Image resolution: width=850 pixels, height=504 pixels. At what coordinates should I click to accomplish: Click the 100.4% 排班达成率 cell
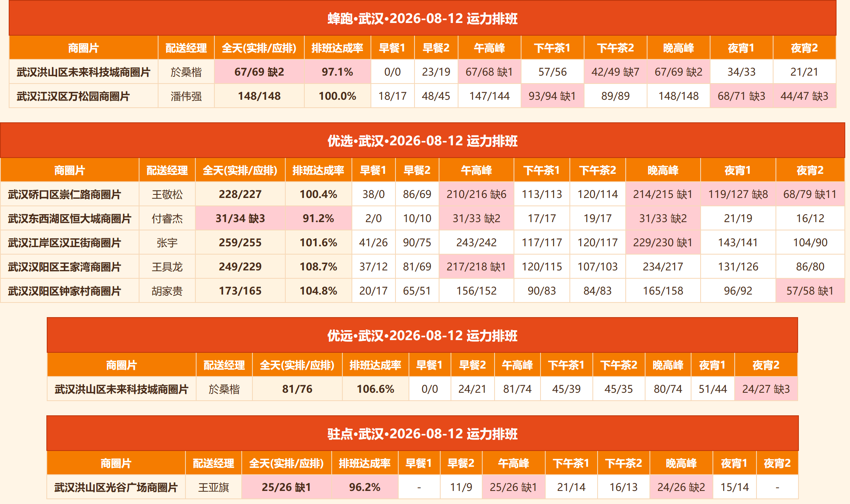tap(319, 194)
